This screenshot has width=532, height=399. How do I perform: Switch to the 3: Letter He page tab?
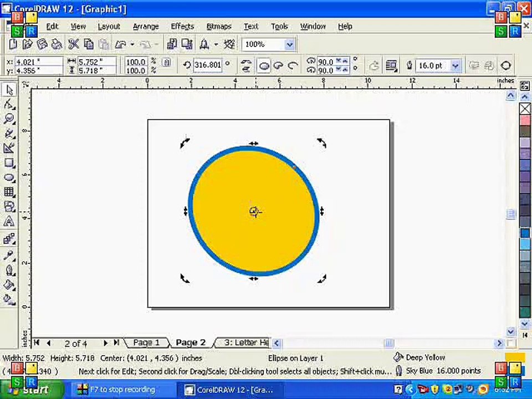pos(245,342)
